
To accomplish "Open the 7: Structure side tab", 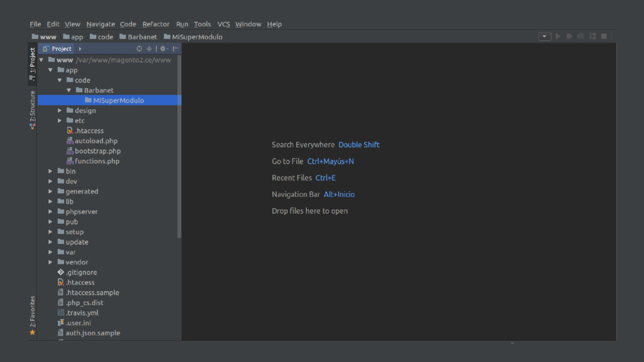I will point(33,109).
